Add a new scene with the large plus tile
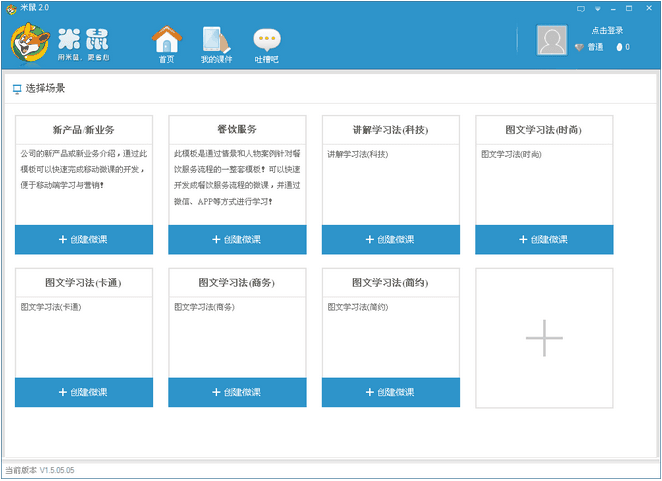662x481 pixels. coord(544,338)
